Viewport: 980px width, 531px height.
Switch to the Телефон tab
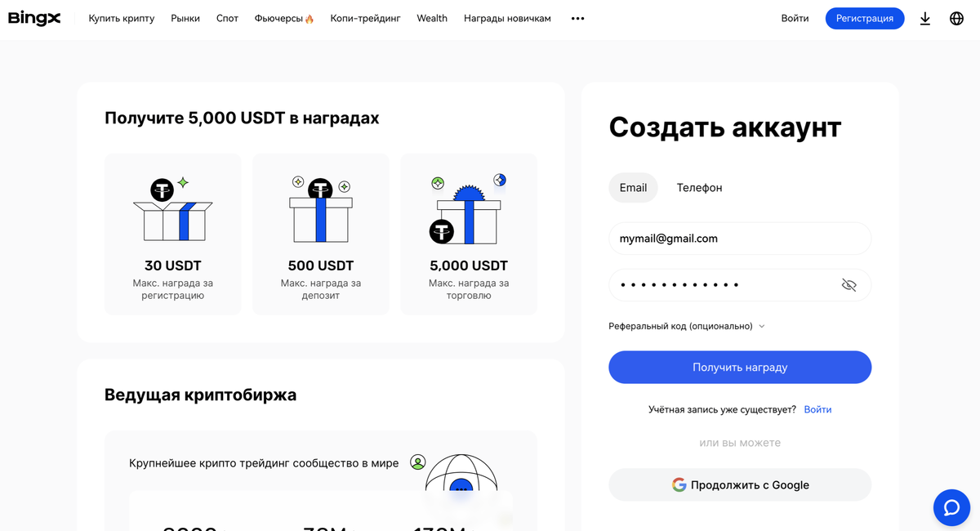[x=699, y=187]
